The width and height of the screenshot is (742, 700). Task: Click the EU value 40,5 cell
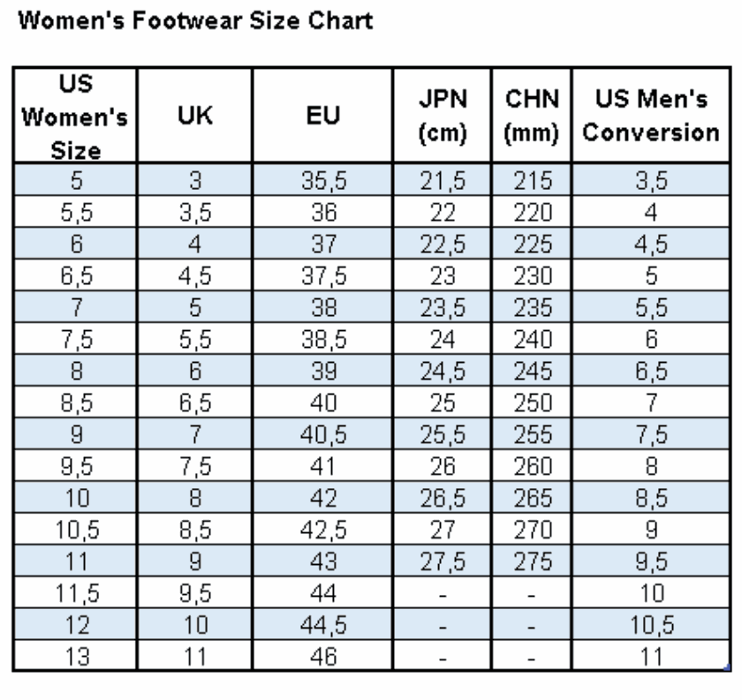[x=322, y=433]
